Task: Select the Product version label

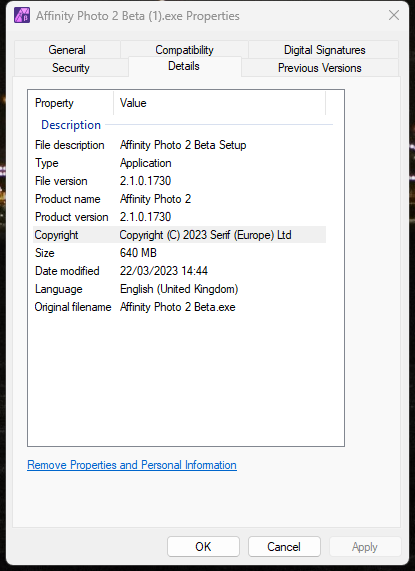Action: tap(72, 217)
